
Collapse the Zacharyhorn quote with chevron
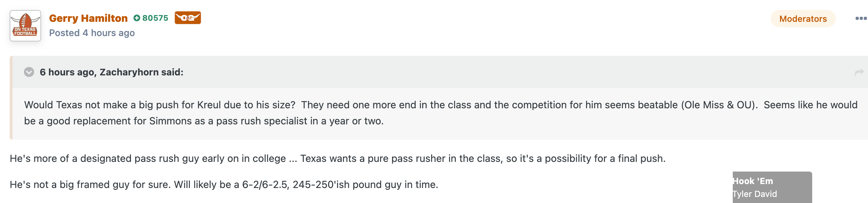pyautogui.click(x=29, y=72)
